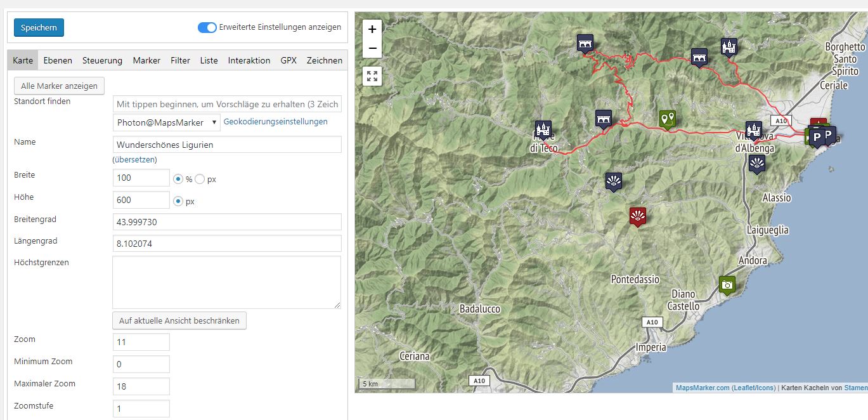Select the px radio button for Breite

pyautogui.click(x=200, y=179)
